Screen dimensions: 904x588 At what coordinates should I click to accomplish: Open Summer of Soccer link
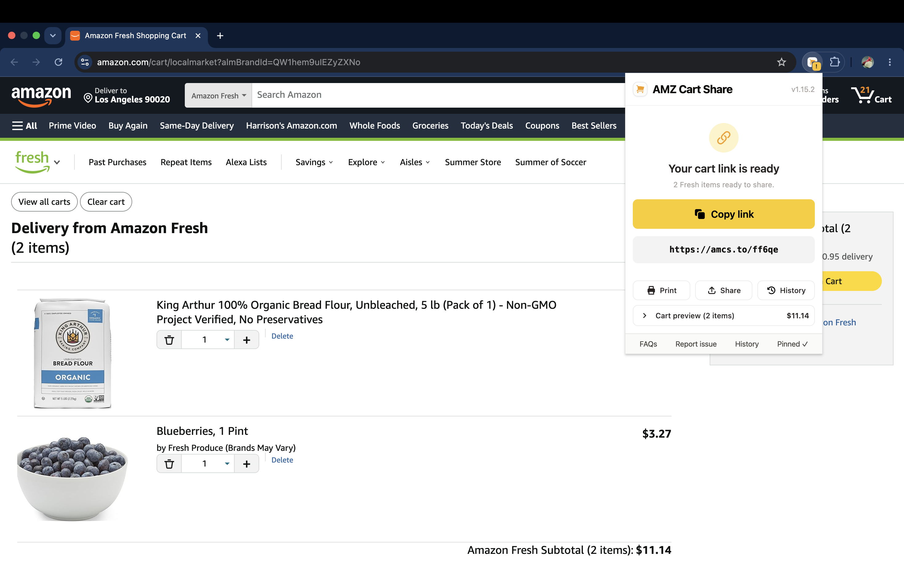[550, 162]
